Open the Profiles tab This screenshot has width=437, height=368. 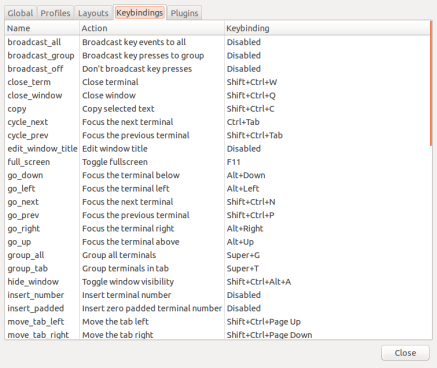55,13
